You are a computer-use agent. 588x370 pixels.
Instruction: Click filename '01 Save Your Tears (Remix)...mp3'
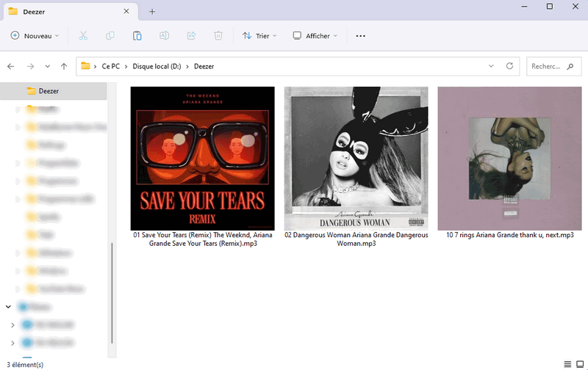203,239
